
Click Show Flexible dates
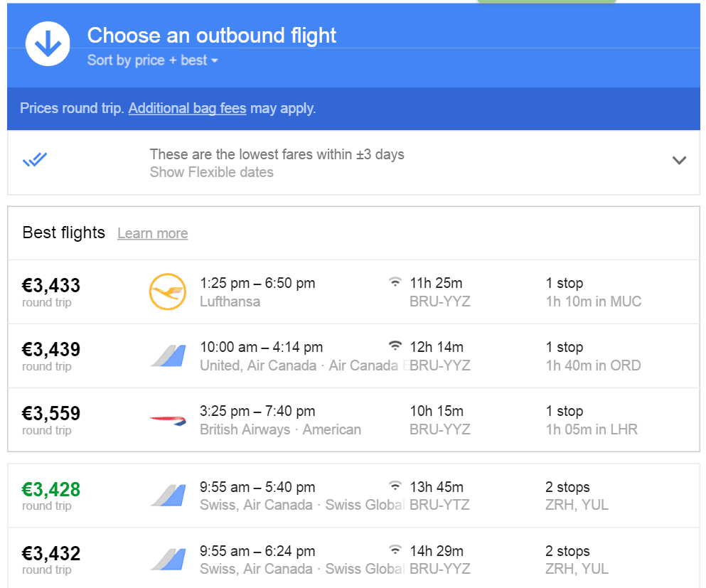pos(212,172)
